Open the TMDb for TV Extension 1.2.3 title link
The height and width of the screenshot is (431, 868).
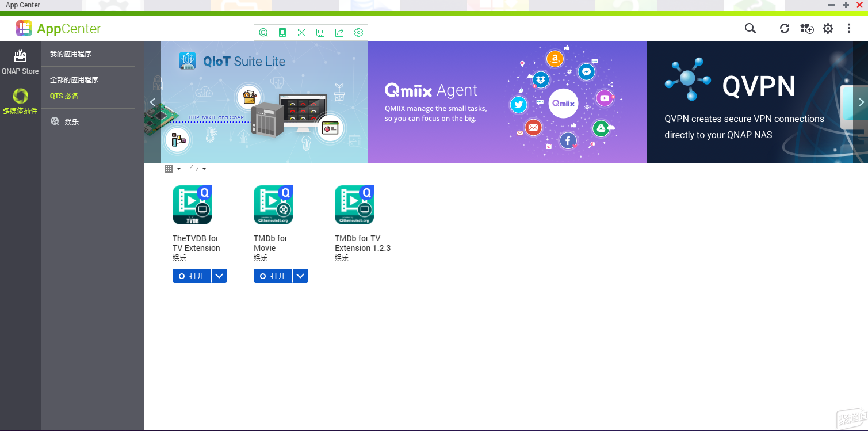tap(362, 243)
